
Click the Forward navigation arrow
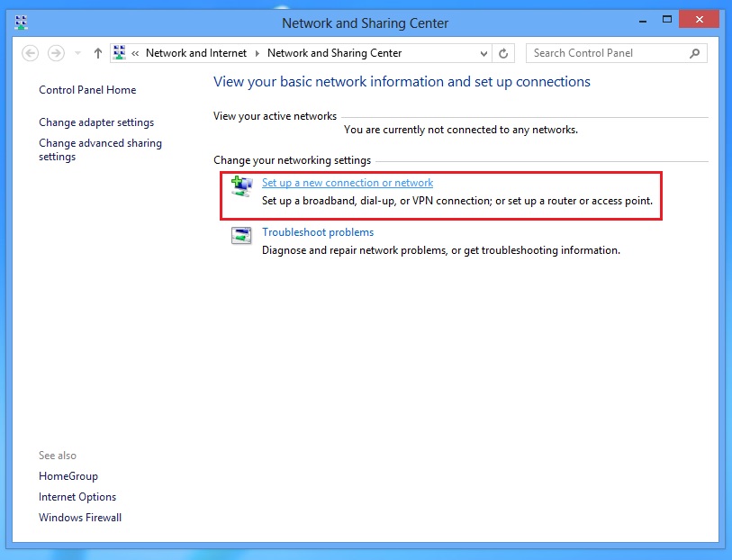56,53
